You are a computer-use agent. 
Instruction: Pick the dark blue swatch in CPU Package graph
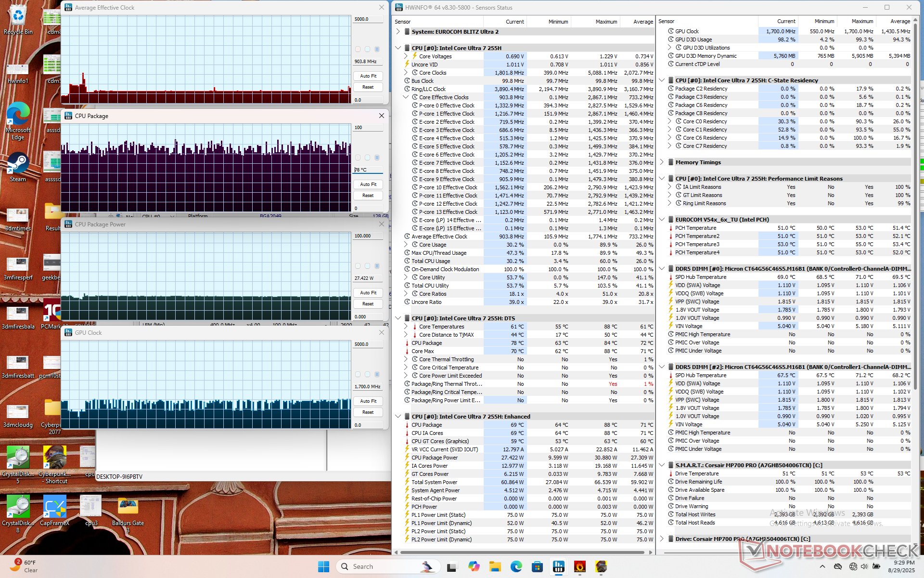(x=377, y=158)
